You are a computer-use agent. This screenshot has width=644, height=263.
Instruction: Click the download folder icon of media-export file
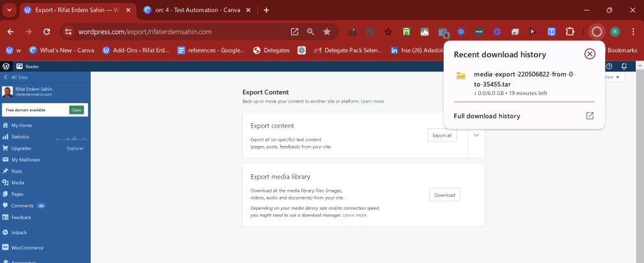(461, 76)
